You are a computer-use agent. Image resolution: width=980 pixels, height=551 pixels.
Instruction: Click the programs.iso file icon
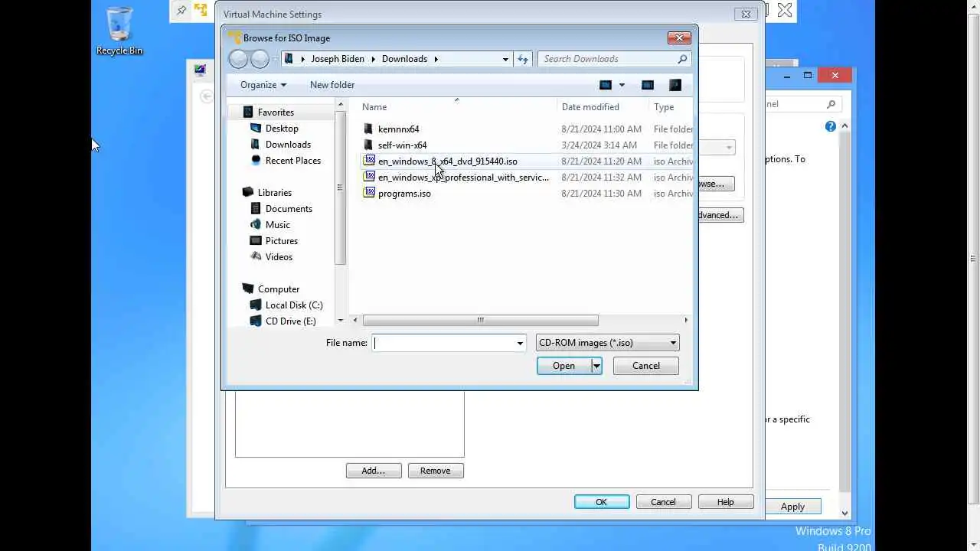(369, 193)
